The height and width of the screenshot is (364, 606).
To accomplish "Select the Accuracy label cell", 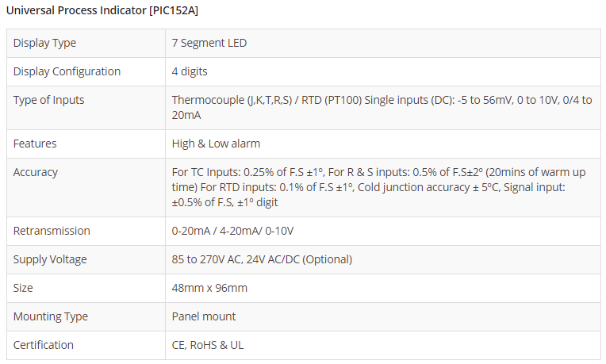I will tap(36, 172).
